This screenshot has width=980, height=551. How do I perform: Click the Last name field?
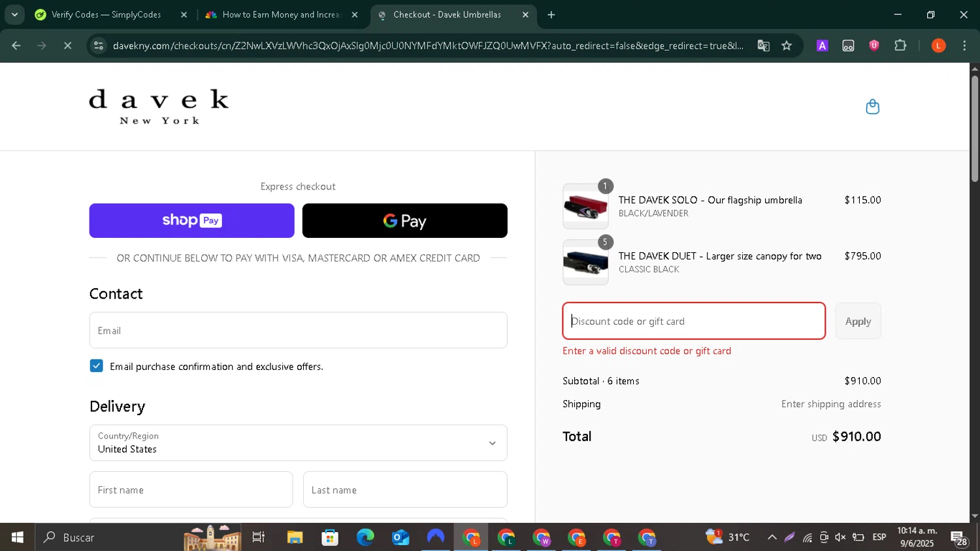point(405,490)
